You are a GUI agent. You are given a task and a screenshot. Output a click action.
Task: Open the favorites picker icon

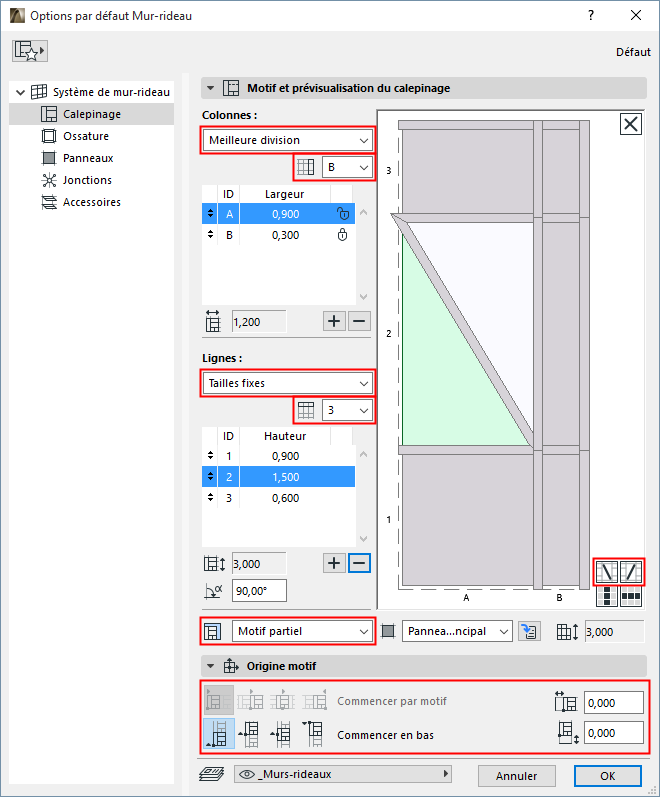tap(29, 51)
